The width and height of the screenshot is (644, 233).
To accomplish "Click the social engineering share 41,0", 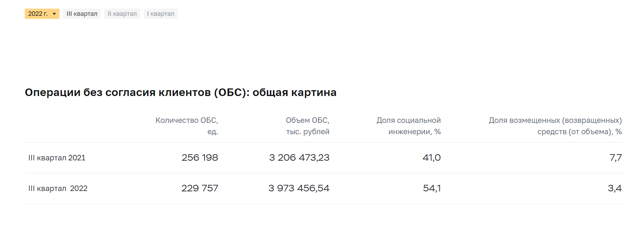I will pyautogui.click(x=432, y=158).
